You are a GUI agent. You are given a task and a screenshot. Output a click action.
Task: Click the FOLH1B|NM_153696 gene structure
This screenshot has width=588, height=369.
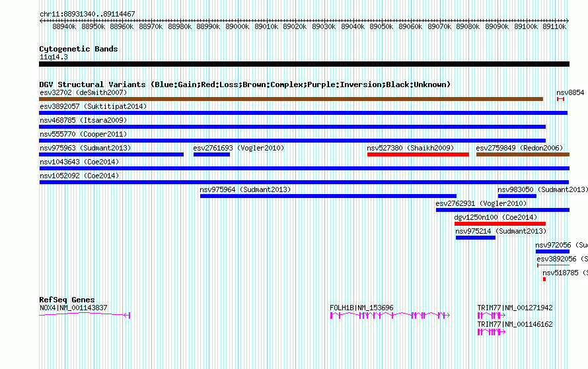pyautogui.click(x=390, y=316)
